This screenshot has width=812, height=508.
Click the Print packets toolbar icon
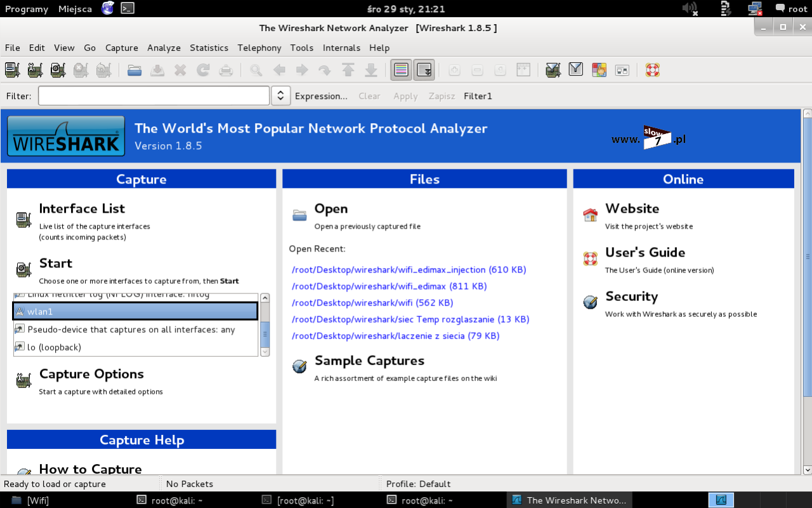[x=226, y=70]
